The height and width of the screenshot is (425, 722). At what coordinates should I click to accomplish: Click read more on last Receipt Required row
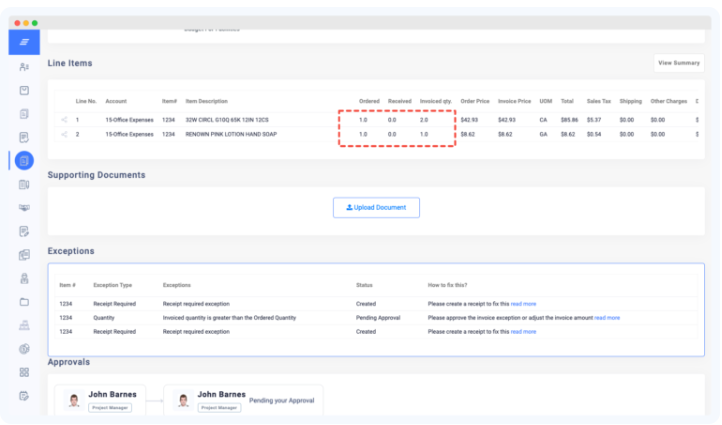(523, 331)
